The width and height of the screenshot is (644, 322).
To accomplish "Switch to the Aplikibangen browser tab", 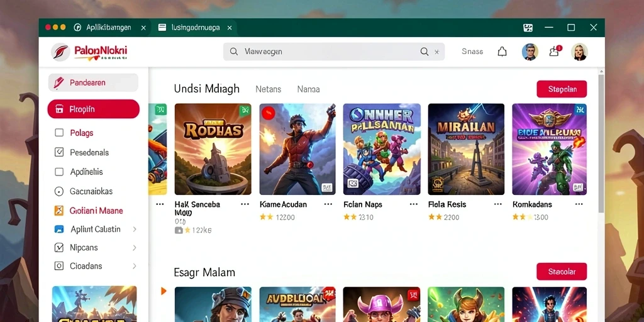I will tap(109, 28).
